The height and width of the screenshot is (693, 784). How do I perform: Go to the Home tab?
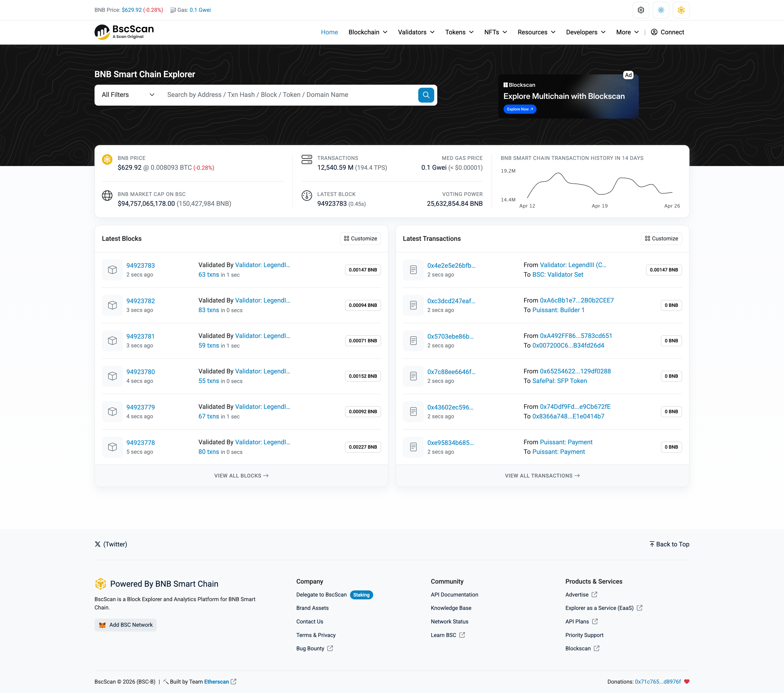click(329, 32)
